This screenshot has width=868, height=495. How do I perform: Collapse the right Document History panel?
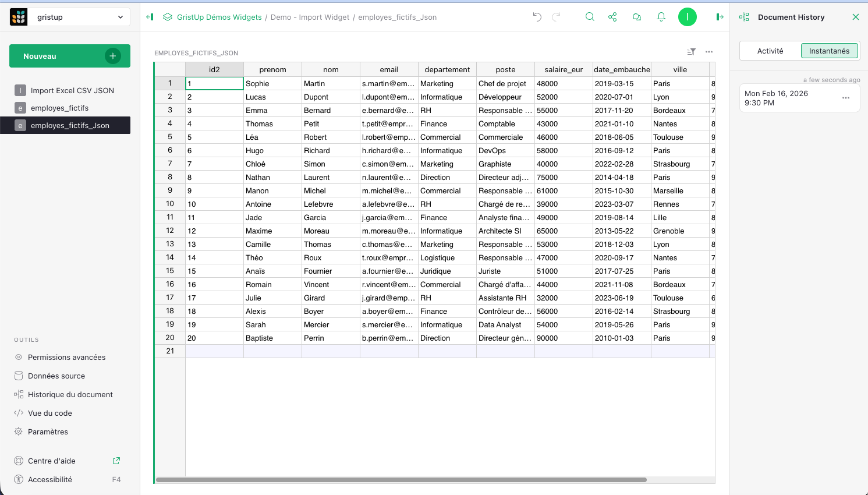720,17
